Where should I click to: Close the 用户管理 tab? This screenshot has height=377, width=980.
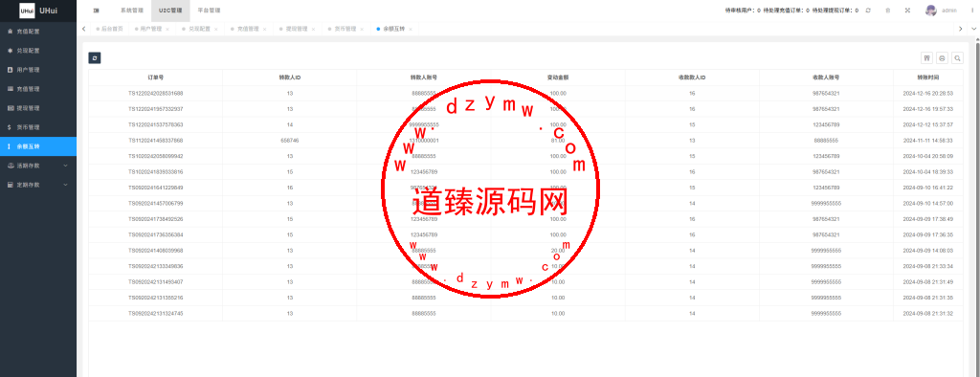click(x=167, y=30)
